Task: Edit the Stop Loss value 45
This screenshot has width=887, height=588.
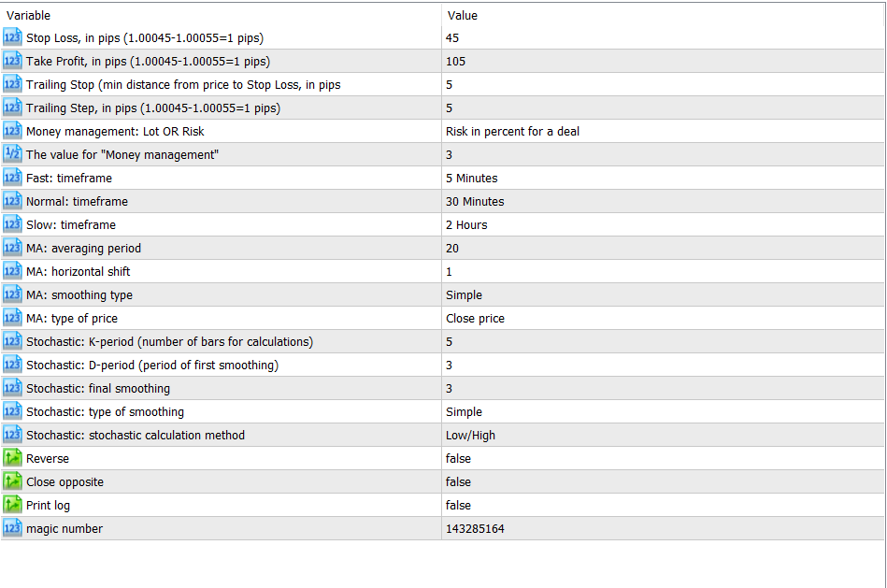Action: 663,38
